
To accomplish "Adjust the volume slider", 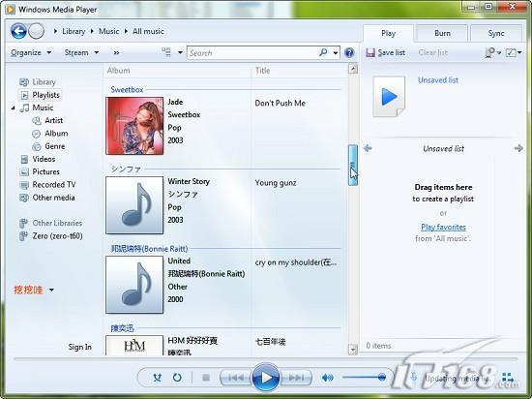I will (364, 377).
